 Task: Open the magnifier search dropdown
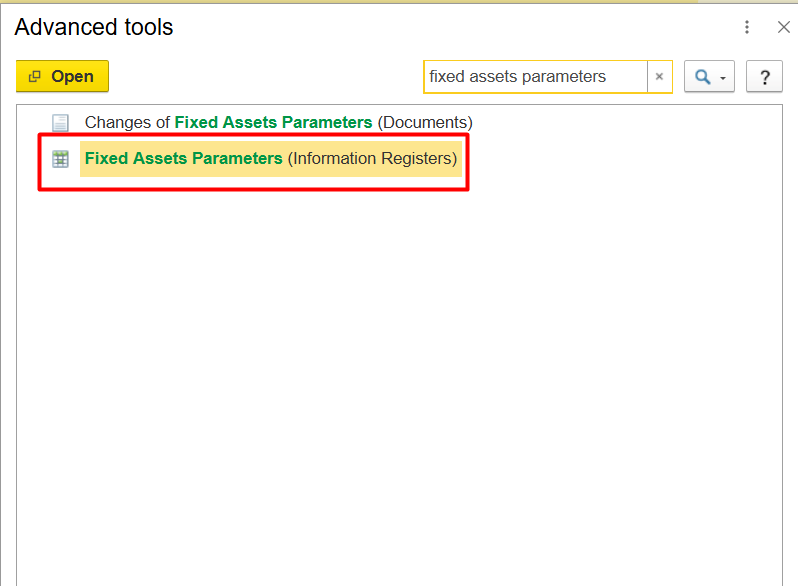[709, 77]
